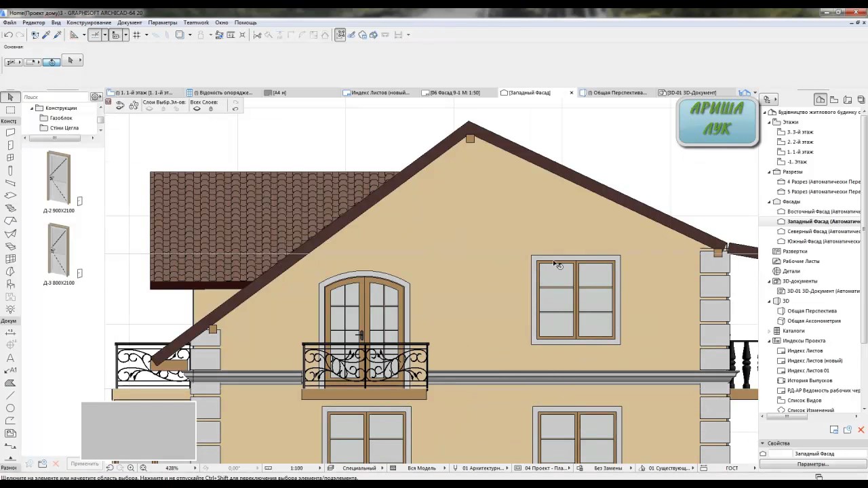Click the Поиск library search field
The height and width of the screenshot is (488, 868).
pos(54,97)
